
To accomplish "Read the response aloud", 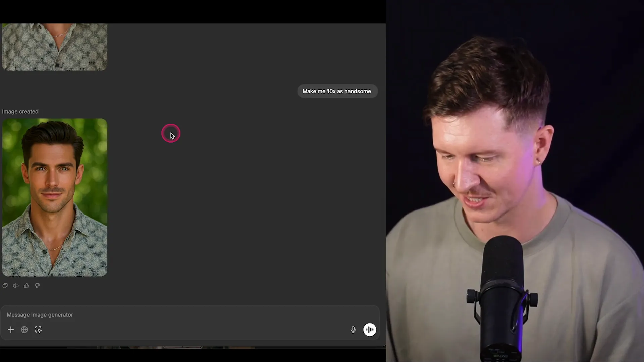I will 16,286.
